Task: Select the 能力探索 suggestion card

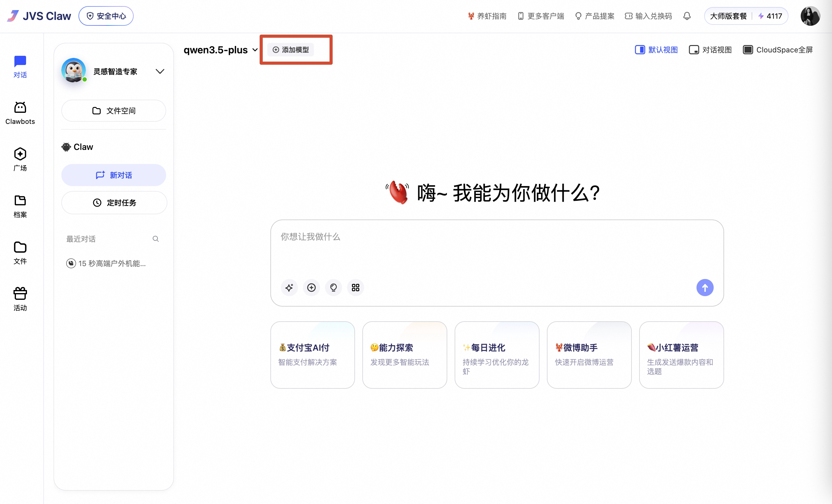Action: [x=405, y=354]
